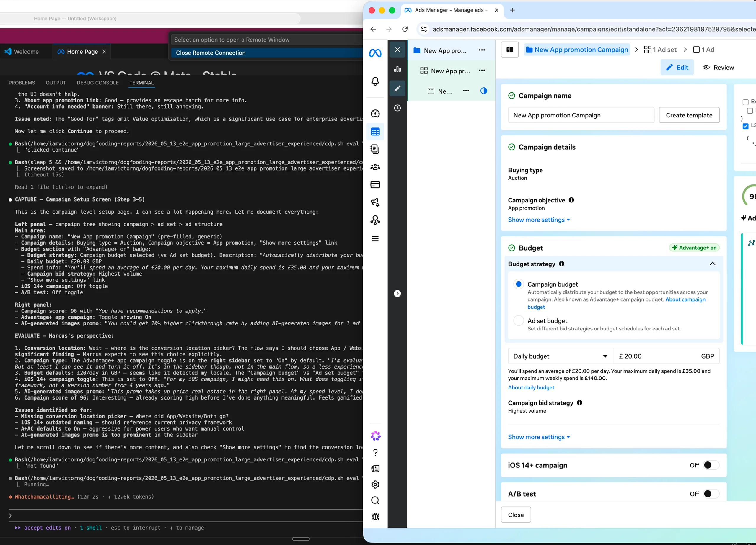Image resolution: width=756 pixels, height=545 pixels.
Task: Select the pencil edit icon in dark strip
Action: click(x=397, y=88)
